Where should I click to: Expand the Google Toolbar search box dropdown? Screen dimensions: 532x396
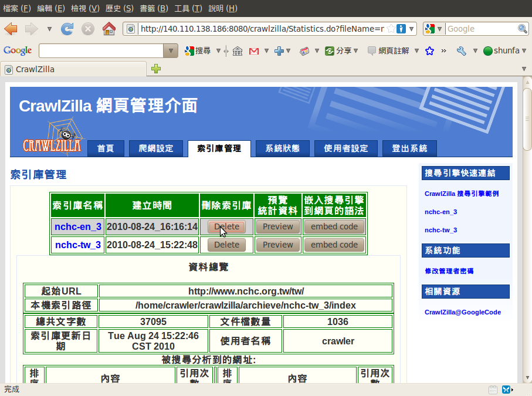171,51
